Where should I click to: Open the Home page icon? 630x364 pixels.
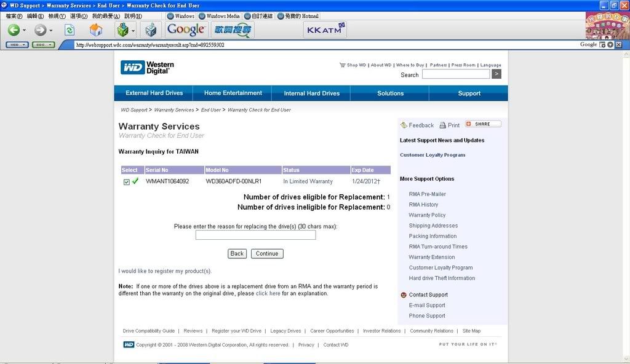(x=95, y=30)
